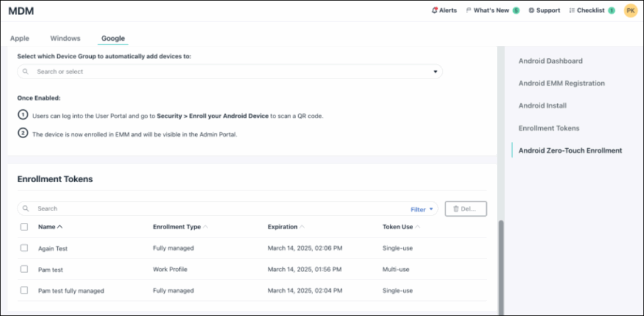The width and height of the screenshot is (644, 316).
Task: Tick the select-all tokens header checkbox
Action: coord(24,227)
